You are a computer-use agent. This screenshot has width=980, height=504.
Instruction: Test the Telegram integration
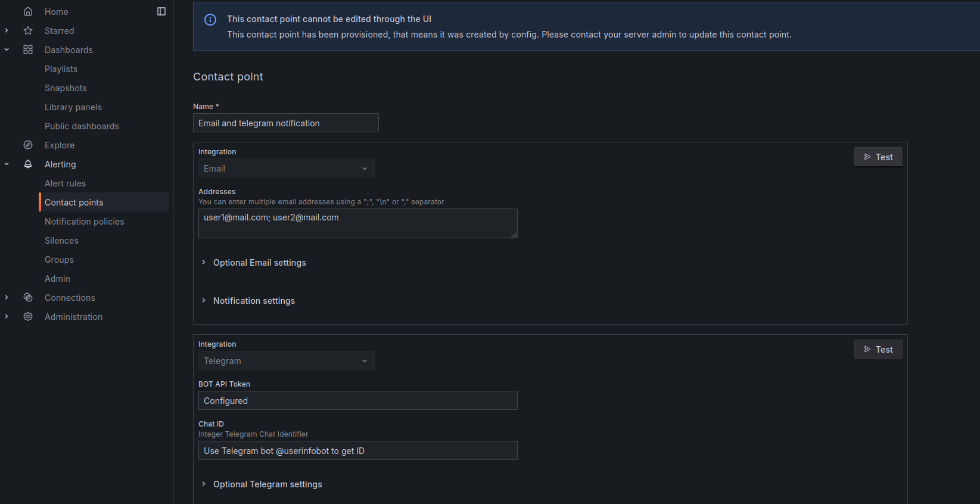point(878,349)
